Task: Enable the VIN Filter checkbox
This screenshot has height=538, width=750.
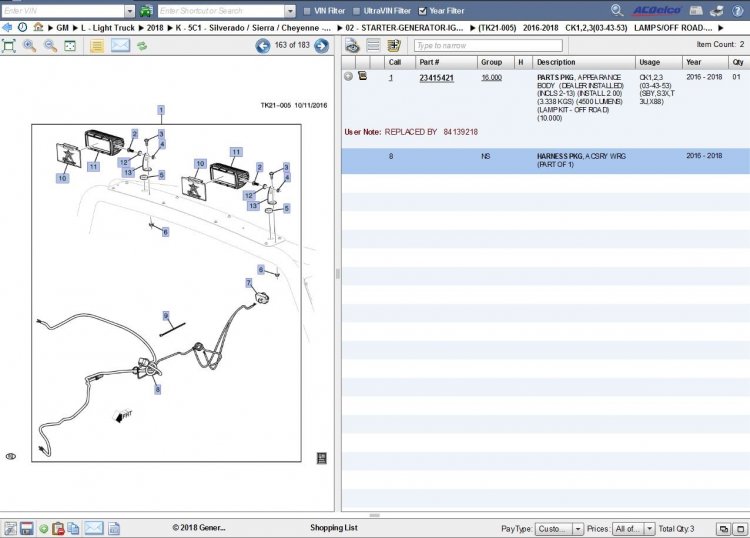Action: point(307,11)
